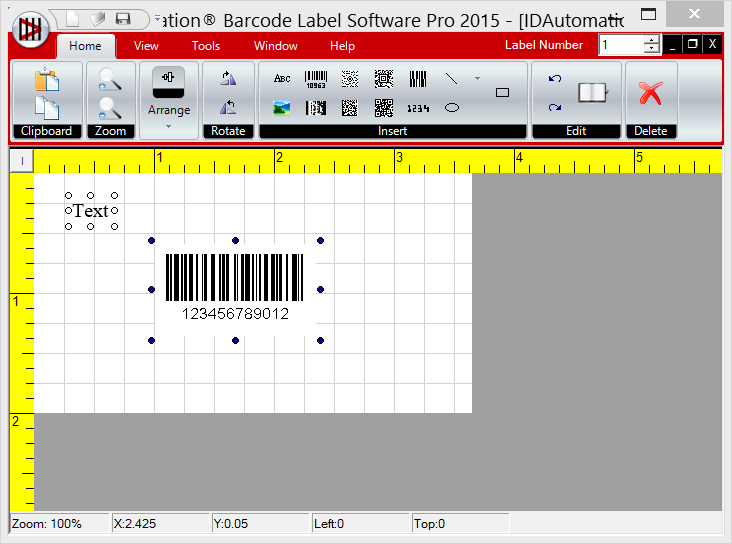This screenshot has width=732, height=544.
Task: Click the Copy icon in Clipboard group
Action: point(47,108)
